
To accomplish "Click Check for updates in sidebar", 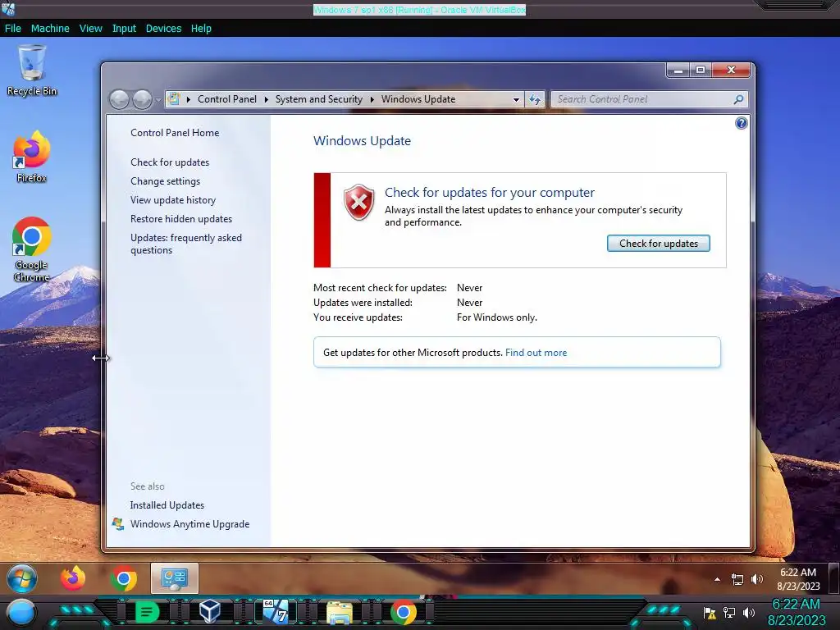I will pos(170,162).
